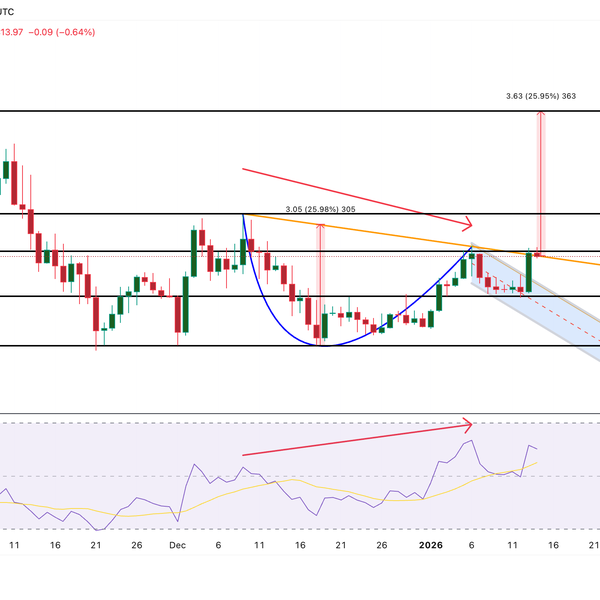
Task: Click the '3.05 (25.98%) 305' measurement label
Action: (x=320, y=209)
